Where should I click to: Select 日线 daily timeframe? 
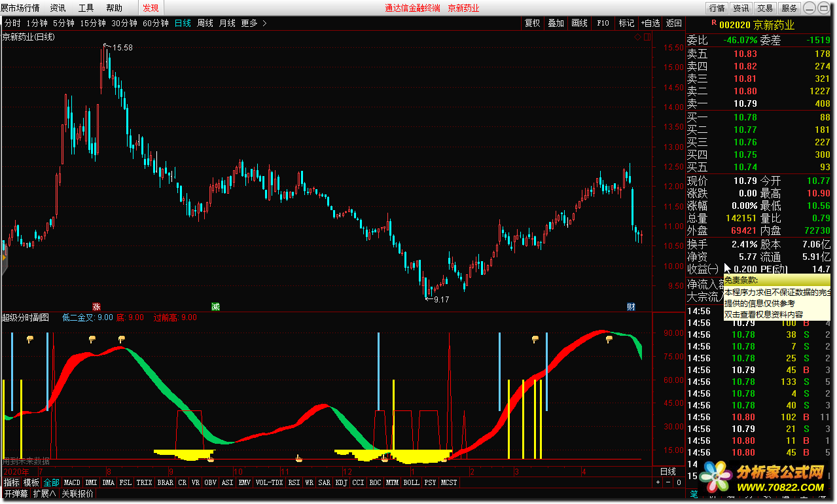183,23
